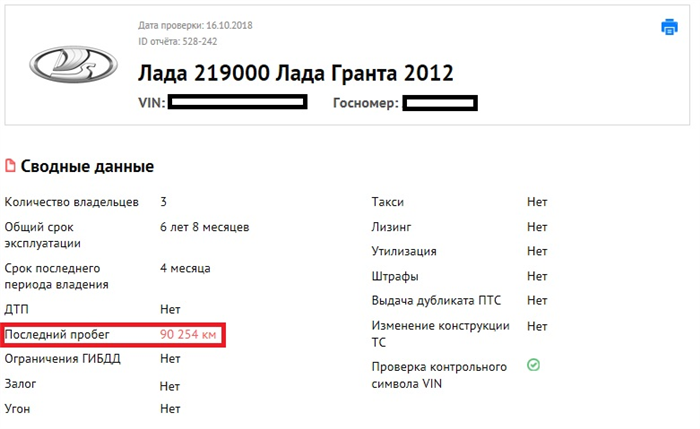
Task: Click the Проверка контрольного символа VIN label
Action: point(439,375)
